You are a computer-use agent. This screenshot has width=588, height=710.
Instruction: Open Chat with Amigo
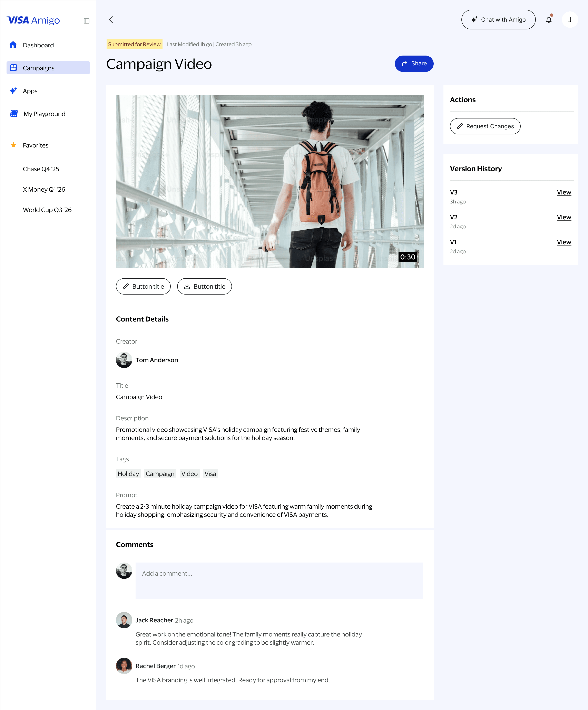pos(498,20)
